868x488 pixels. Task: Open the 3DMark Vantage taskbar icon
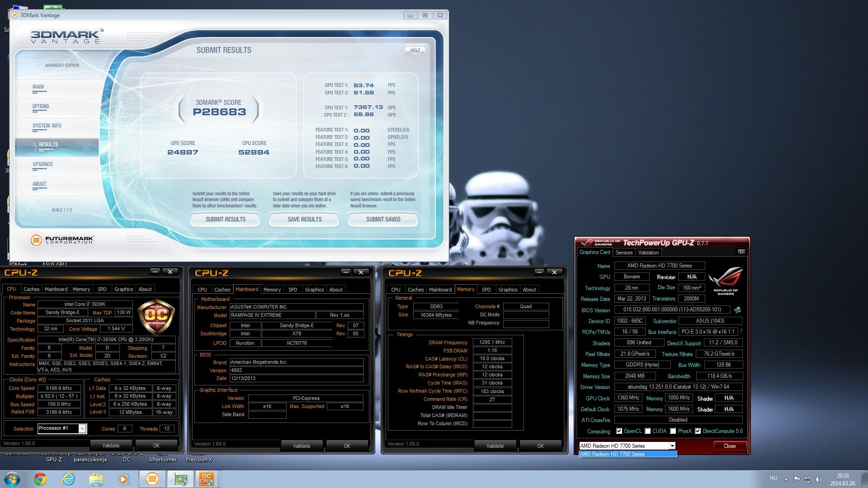[x=152, y=479]
